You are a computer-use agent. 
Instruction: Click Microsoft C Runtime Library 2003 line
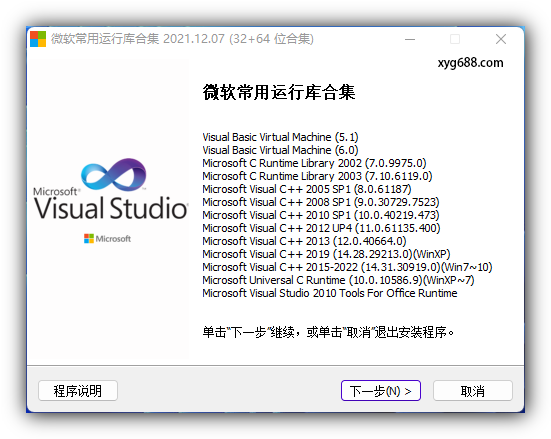[317, 176]
